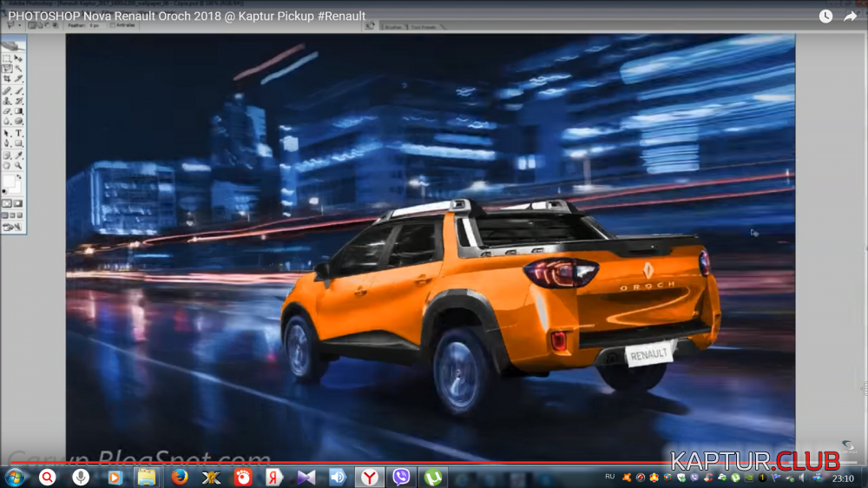
Task: Click the video title link
Action: click(187, 16)
